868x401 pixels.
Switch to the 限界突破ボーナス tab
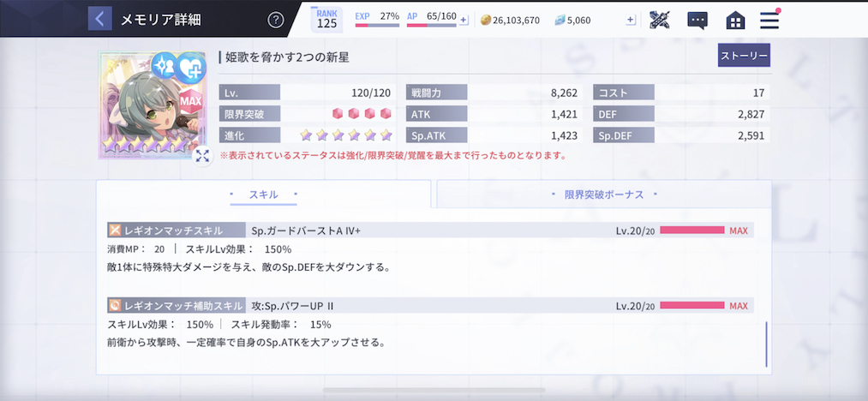tap(604, 195)
